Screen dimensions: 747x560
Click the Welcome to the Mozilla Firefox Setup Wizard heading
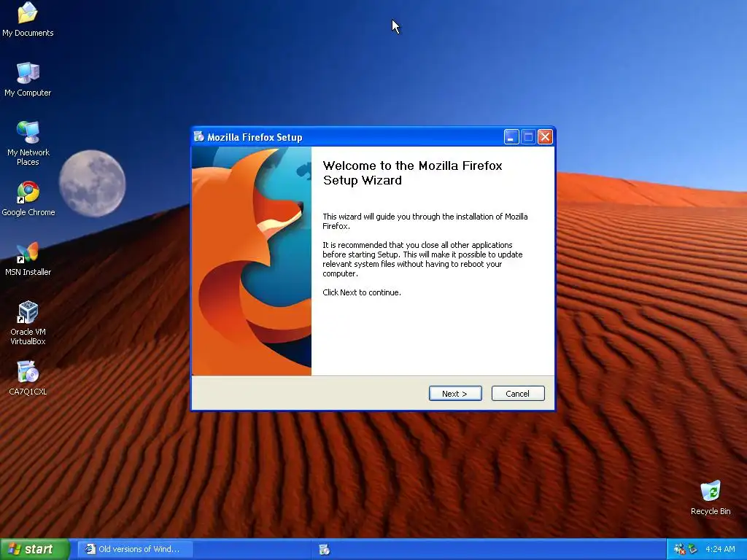coord(412,173)
